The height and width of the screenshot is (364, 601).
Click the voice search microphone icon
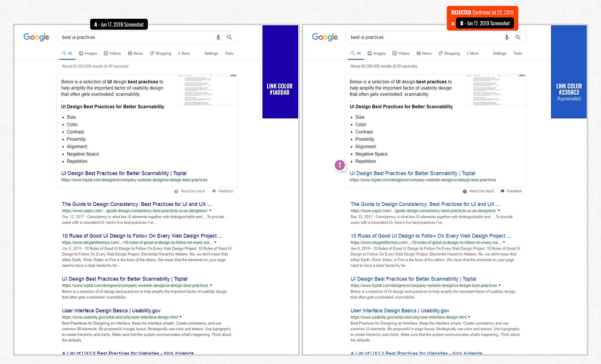(x=217, y=37)
